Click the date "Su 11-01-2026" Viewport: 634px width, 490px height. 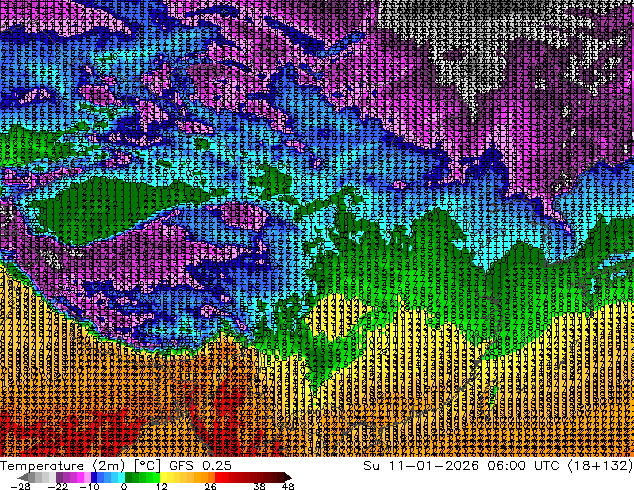(421, 466)
